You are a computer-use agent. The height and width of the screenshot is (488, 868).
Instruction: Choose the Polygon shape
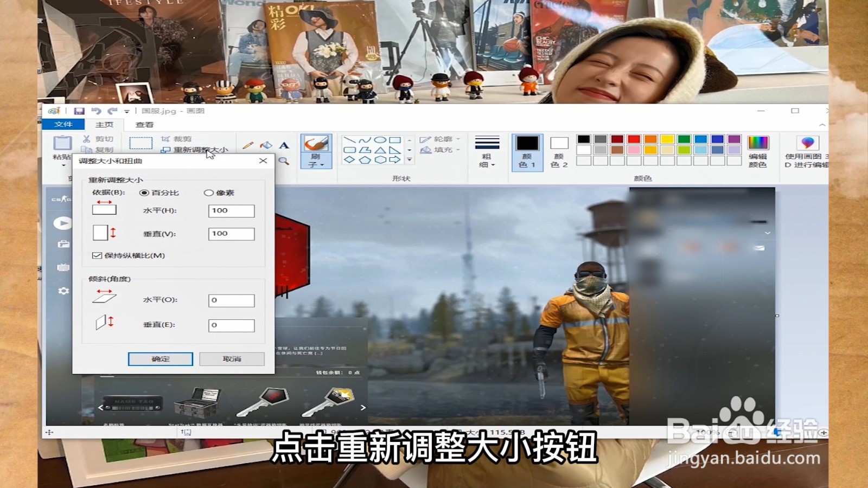pyautogui.click(x=365, y=150)
